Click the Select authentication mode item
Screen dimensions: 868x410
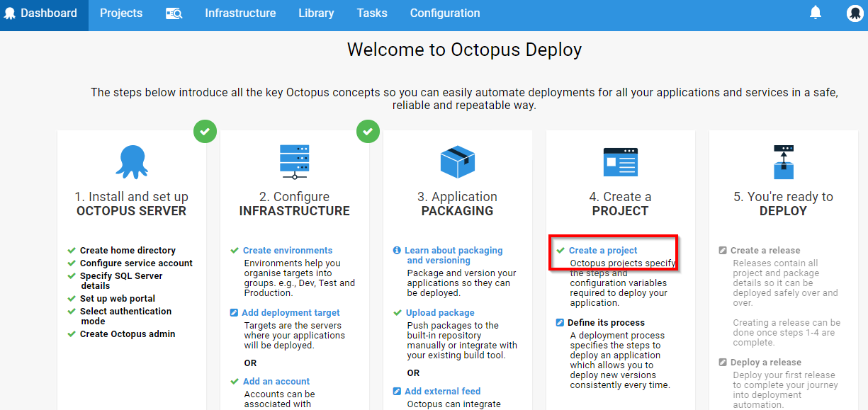pyautogui.click(x=125, y=317)
